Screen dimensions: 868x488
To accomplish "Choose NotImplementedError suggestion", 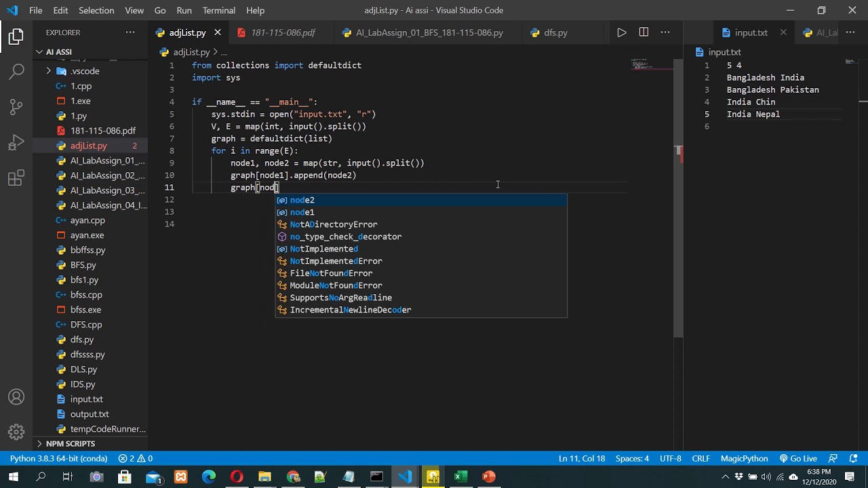I will click(420, 261).
